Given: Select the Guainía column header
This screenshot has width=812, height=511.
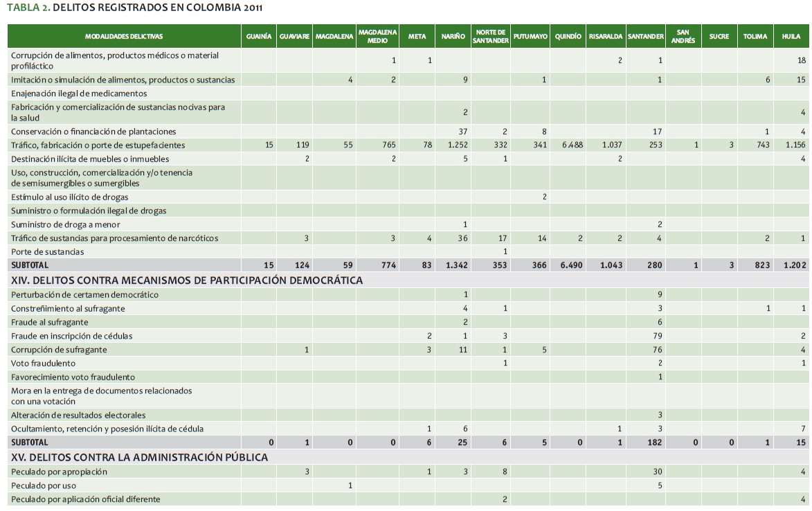Looking at the screenshot, I should (259, 36).
